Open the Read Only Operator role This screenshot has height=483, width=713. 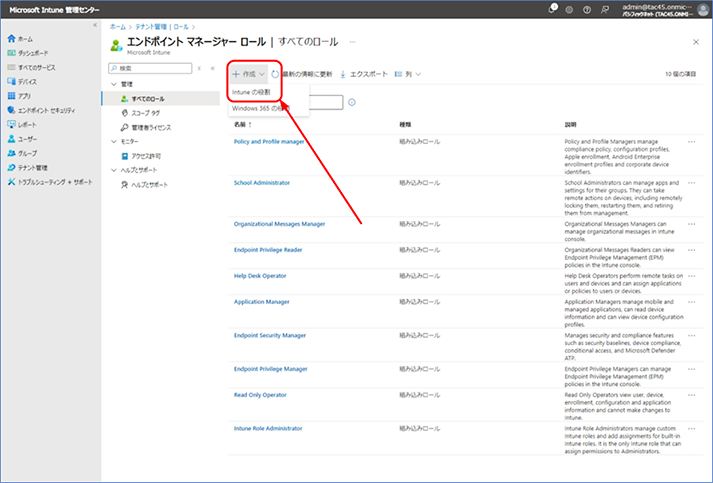(260, 395)
